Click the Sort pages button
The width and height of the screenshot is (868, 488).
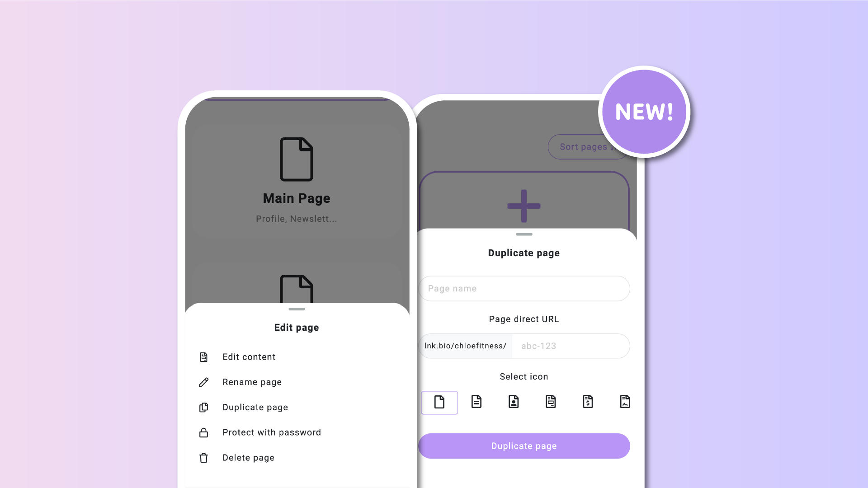point(584,146)
